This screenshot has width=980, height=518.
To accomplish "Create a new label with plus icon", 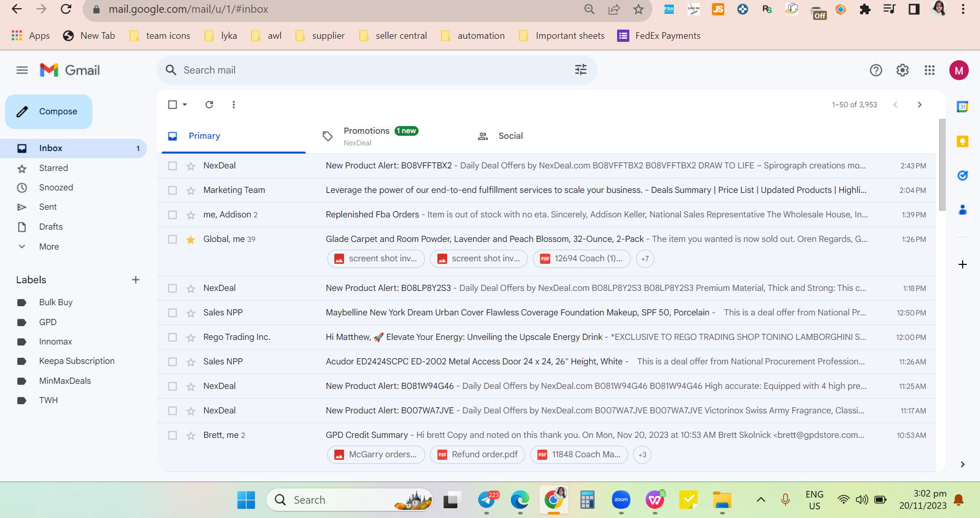I will coord(136,280).
